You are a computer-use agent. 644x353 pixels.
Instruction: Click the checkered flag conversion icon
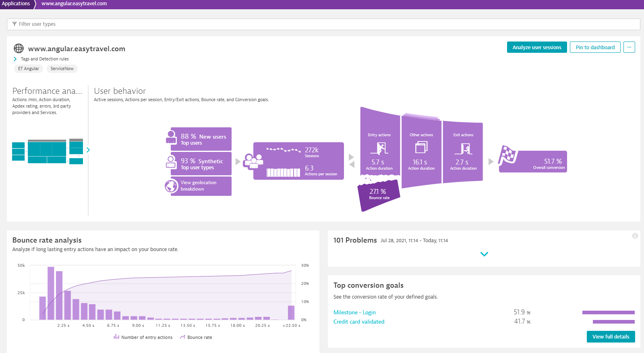pyautogui.click(x=507, y=155)
